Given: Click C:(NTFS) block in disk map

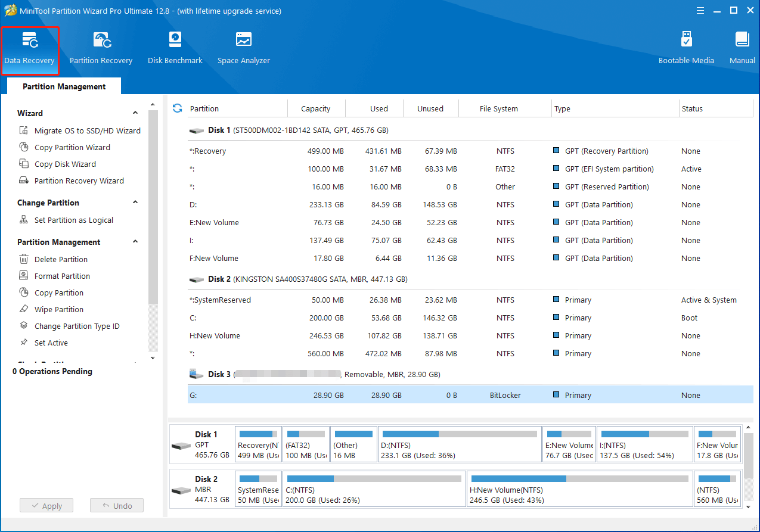Looking at the screenshot, I should tap(374, 489).
